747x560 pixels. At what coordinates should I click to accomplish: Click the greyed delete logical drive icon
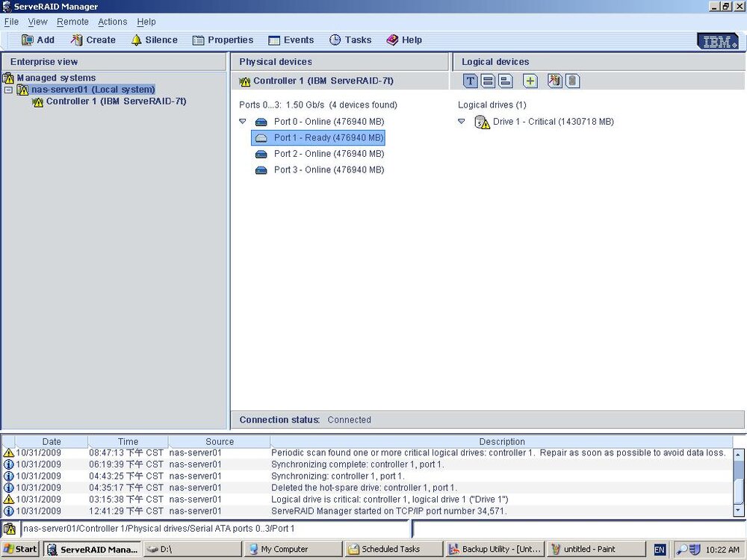point(573,81)
